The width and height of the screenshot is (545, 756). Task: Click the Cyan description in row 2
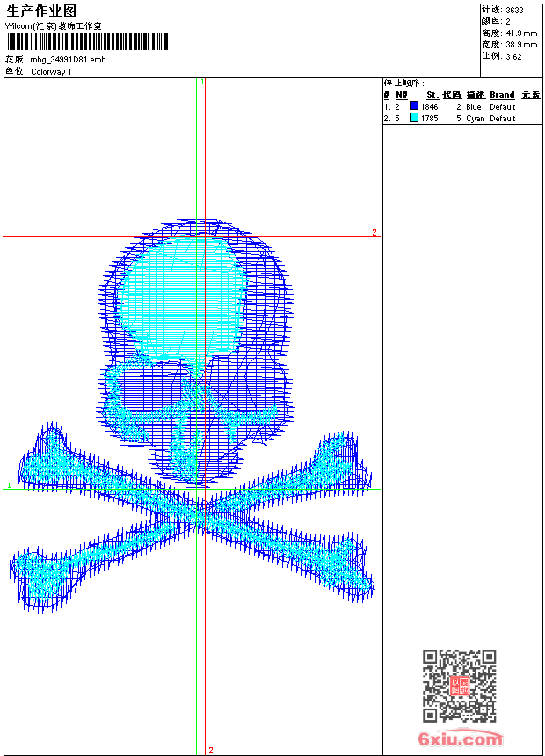tap(475, 118)
